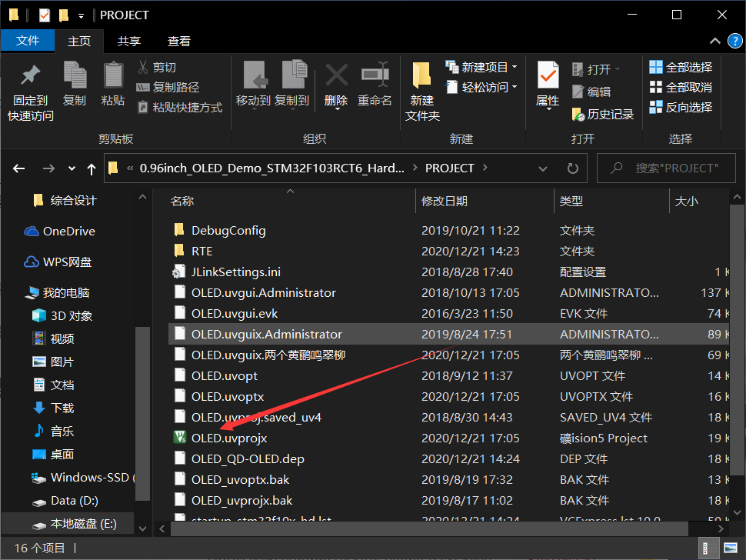746x560 pixels.
Task: Open OneDrive in the navigation pane
Action: point(59,232)
